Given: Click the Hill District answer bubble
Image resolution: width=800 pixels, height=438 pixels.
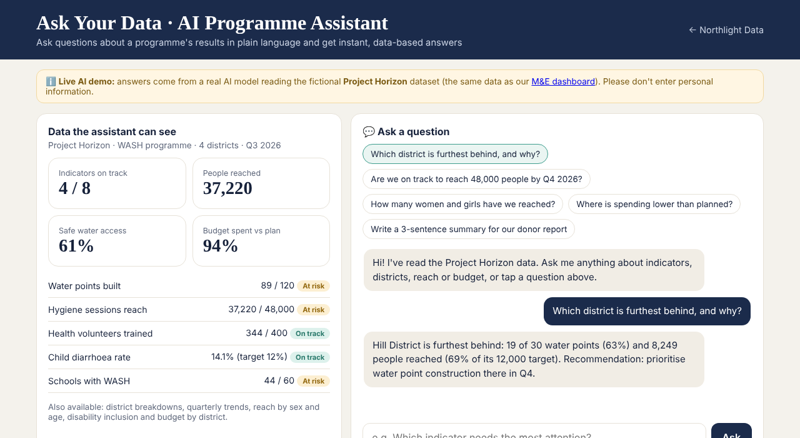Looking at the screenshot, I should (x=534, y=359).
